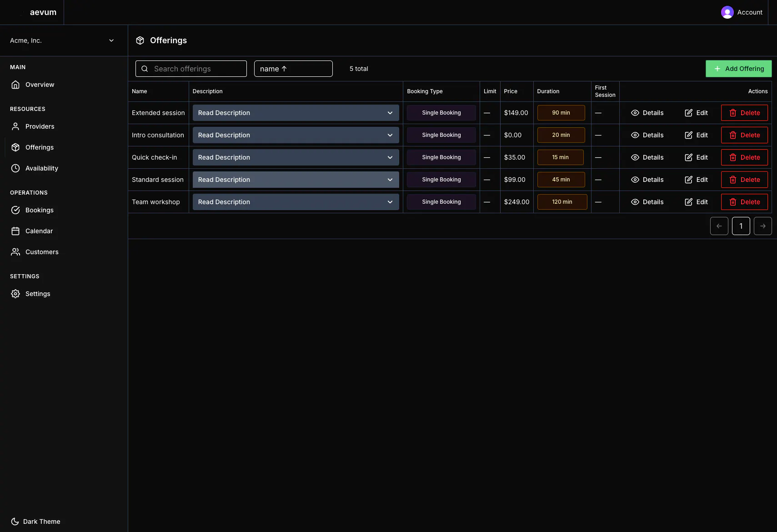View details eye icon for Quick check-in
Viewport: 777px width, 532px height.
coord(635,157)
